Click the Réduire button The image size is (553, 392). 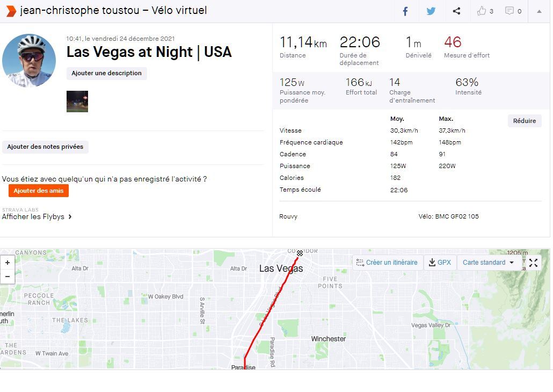coord(524,121)
